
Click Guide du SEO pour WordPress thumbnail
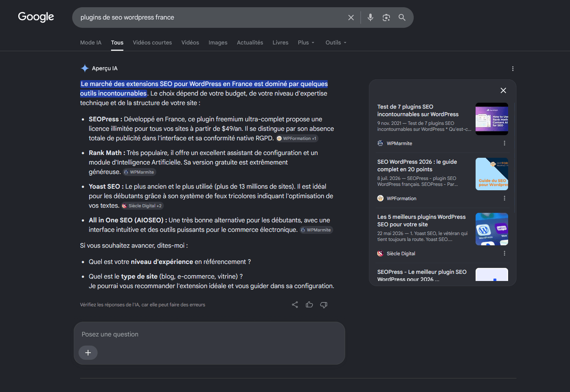(492, 174)
